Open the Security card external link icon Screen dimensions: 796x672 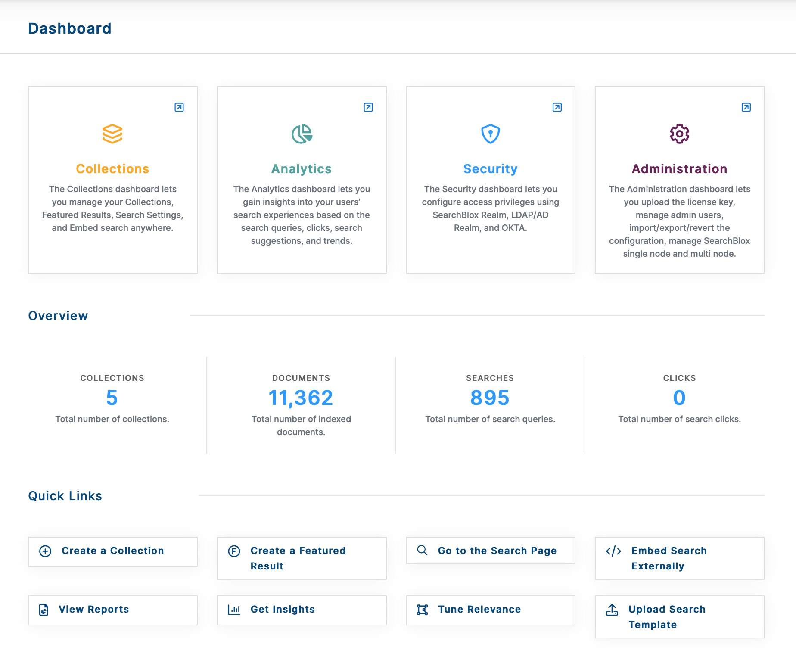click(557, 107)
